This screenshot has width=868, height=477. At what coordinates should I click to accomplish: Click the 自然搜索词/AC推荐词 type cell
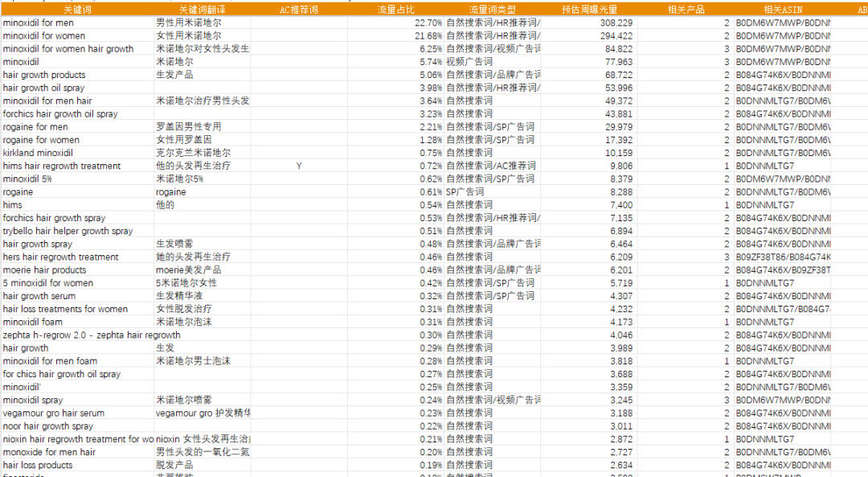(492, 166)
